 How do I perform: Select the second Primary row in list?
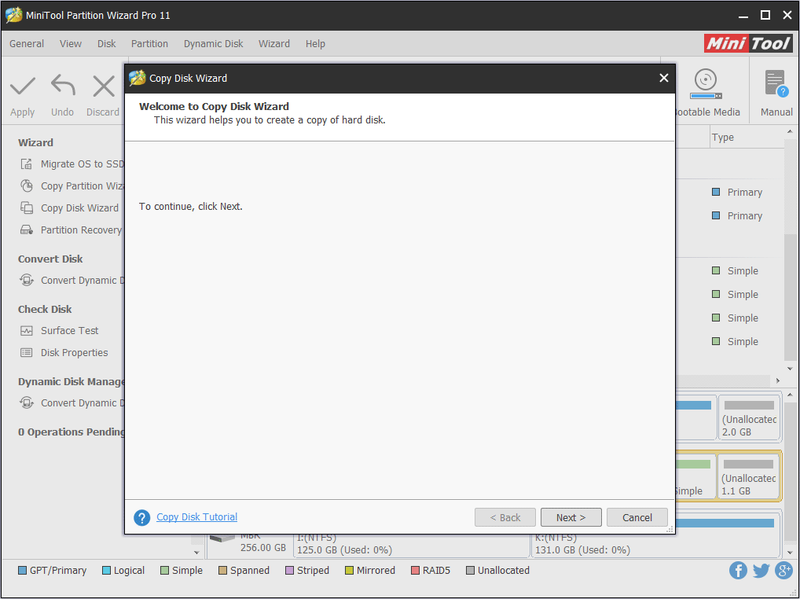(x=737, y=216)
